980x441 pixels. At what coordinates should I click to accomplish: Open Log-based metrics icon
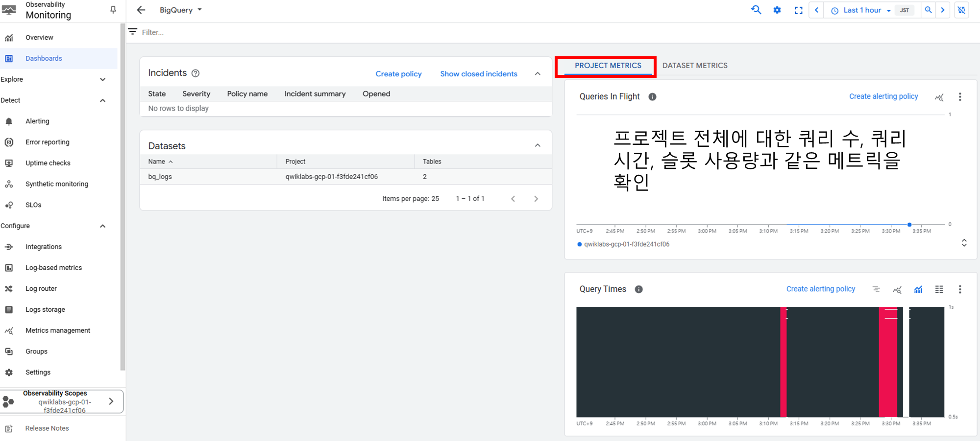(9, 268)
